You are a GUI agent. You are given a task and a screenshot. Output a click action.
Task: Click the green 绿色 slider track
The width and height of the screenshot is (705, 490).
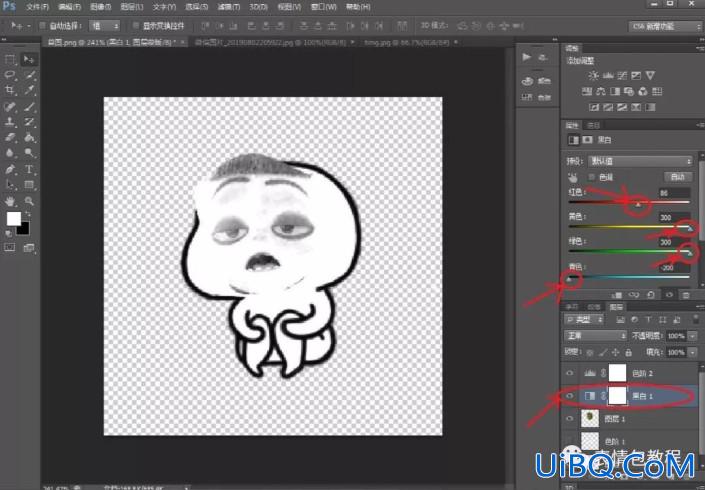click(629, 251)
